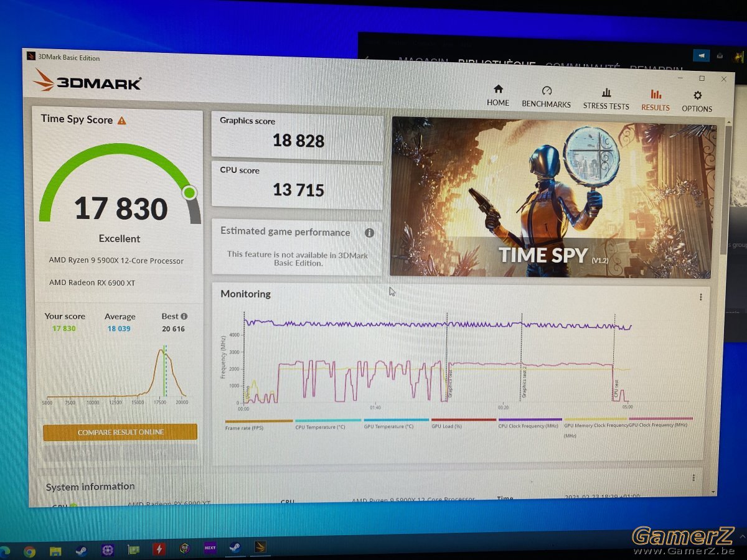
Task: Toggle the GPU Clock Frequency legend series
Action: click(x=660, y=422)
